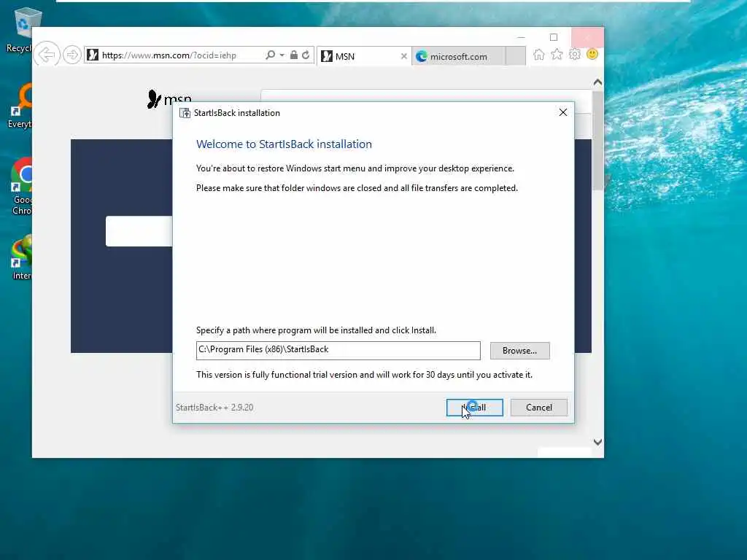This screenshot has height=560, width=747.
Task: Open Favorites star icon
Action: click(557, 54)
